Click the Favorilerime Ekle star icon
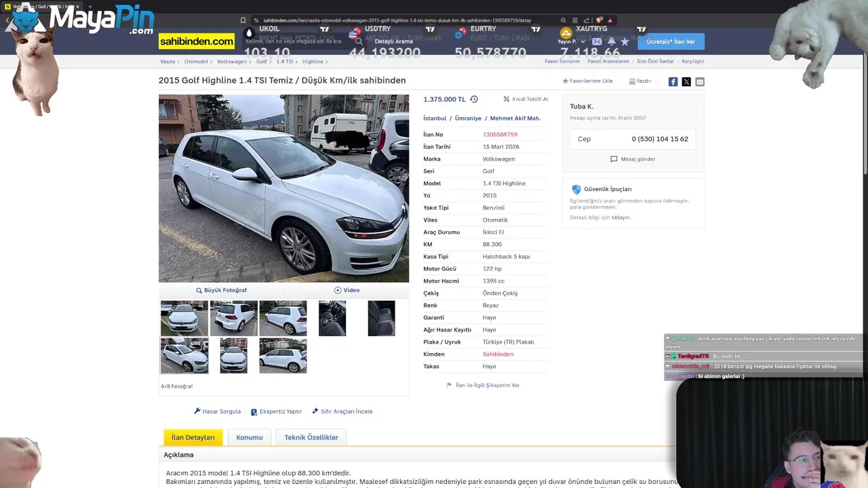Image resolution: width=868 pixels, height=488 pixels. coord(566,81)
